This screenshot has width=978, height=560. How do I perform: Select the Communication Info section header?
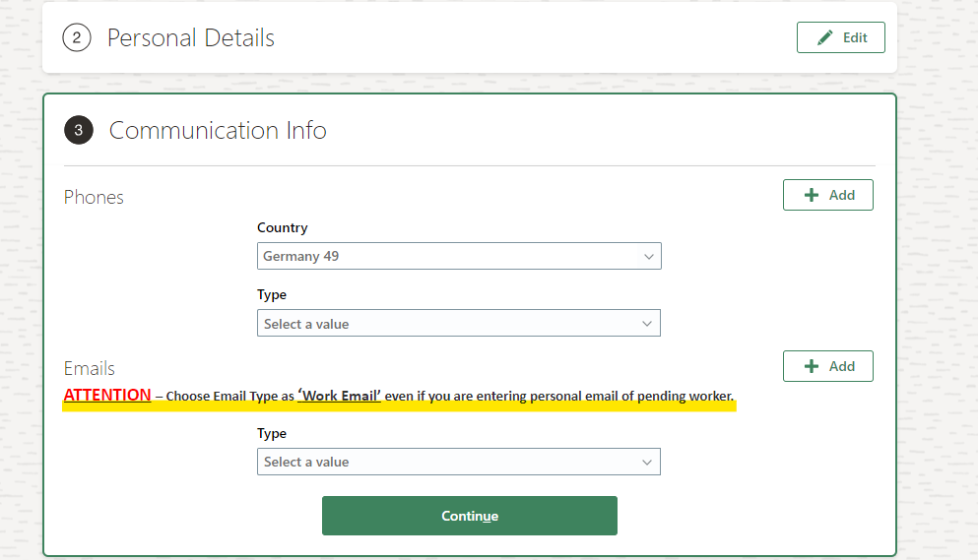pyautogui.click(x=218, y=130)
